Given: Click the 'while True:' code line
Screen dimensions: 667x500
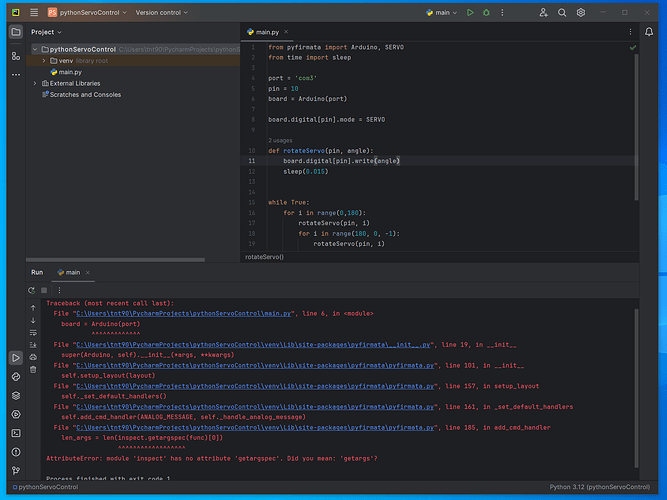Looking at the screenshot, I should [288, 203].
